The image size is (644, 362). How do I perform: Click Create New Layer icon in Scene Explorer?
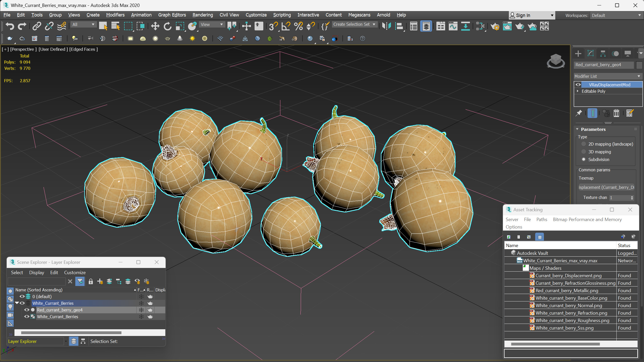pyautogui.click(x=100, y=281)
